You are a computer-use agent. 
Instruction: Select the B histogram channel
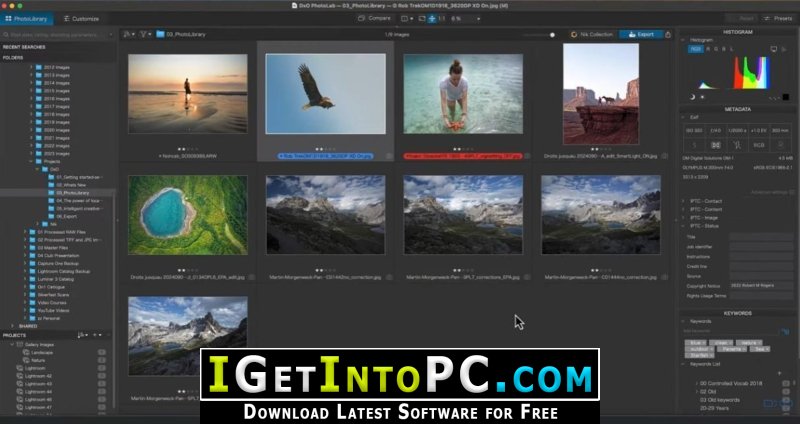click(723, 49)
